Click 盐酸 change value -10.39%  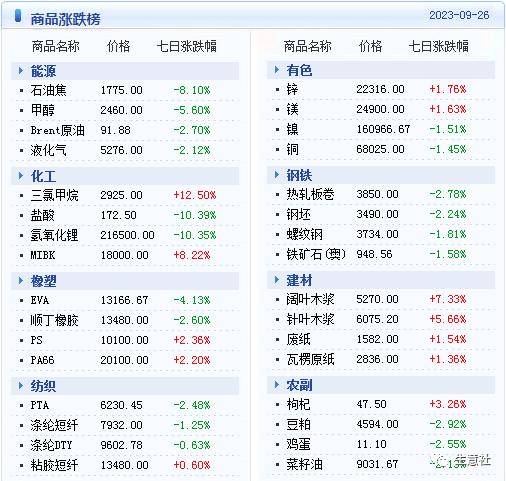point(195,215)
